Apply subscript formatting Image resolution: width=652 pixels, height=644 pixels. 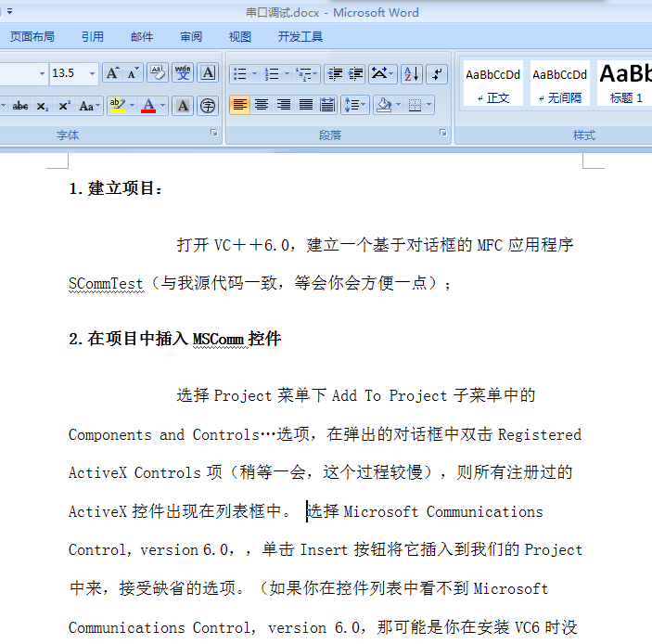(42, 106)
